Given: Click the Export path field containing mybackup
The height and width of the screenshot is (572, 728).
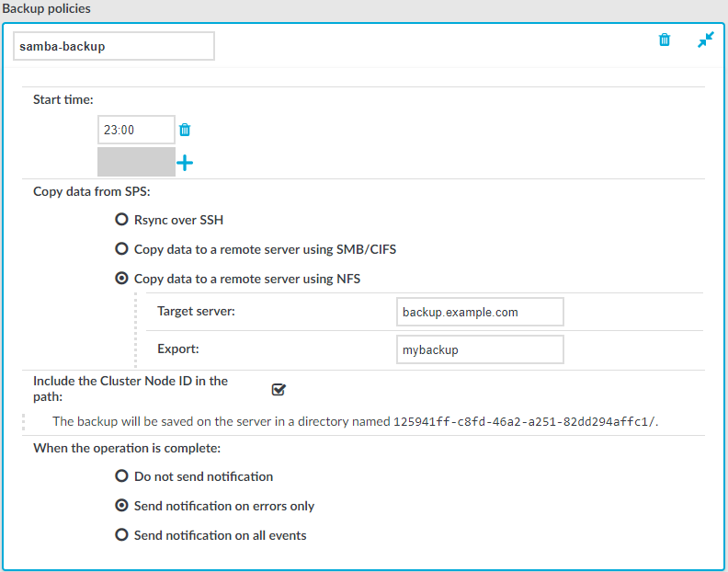Looking at the screenshot, I should coord(480,349).
